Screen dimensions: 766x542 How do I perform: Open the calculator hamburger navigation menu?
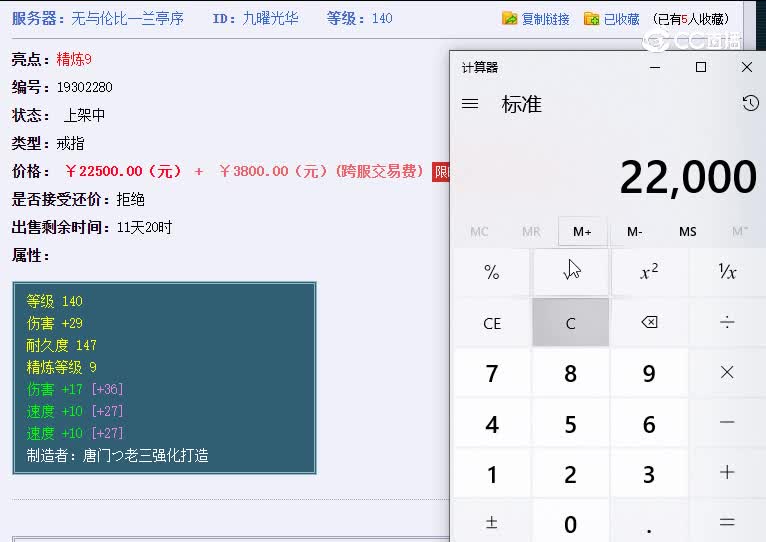coord(470,104)
